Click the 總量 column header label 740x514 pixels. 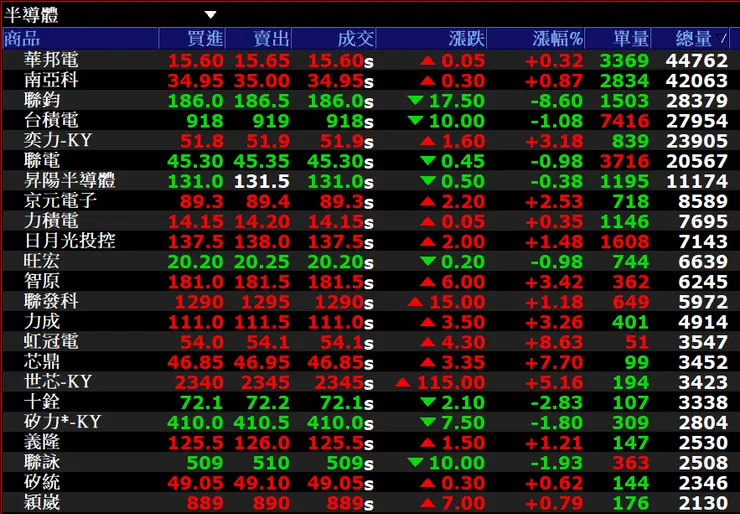point(693,39)
